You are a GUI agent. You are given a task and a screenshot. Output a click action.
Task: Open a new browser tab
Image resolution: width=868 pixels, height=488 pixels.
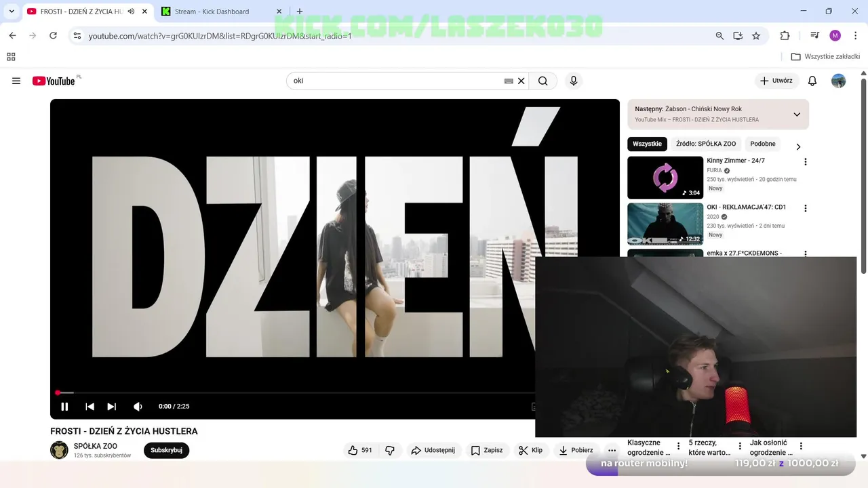300,12
